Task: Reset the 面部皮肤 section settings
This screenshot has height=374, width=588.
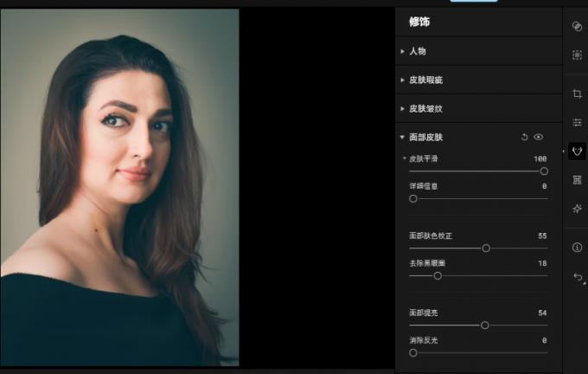Action: (x=524, y=137)
